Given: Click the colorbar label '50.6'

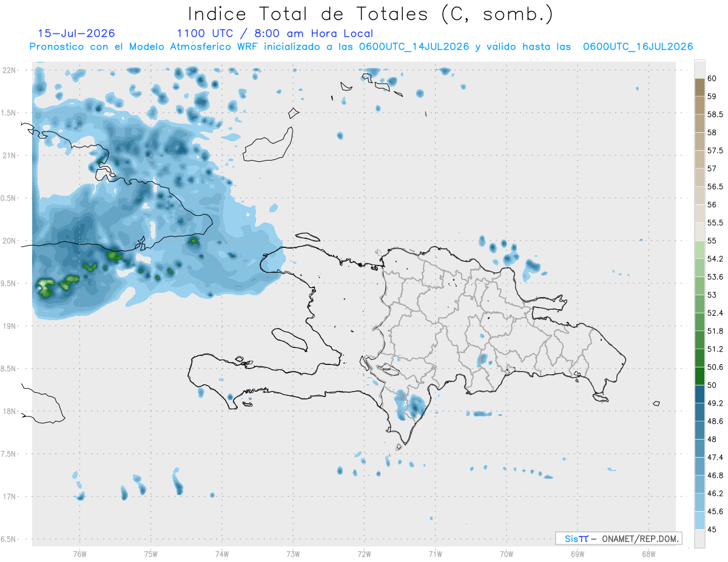Looking at the screenshot, I should point(715,367).
